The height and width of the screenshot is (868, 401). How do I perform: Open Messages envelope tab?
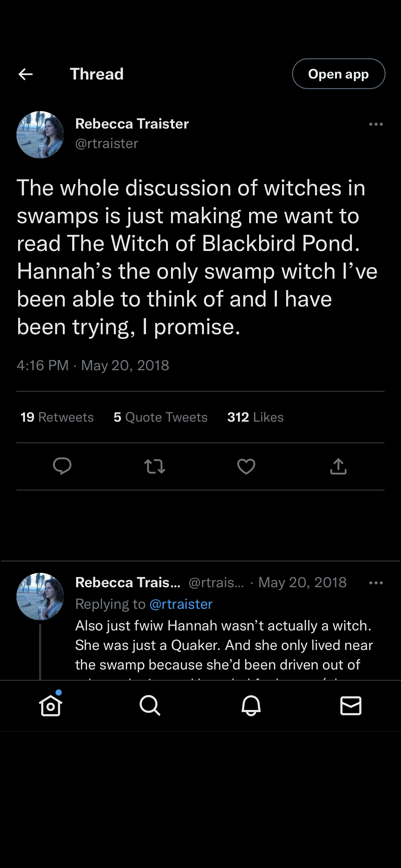351,706
